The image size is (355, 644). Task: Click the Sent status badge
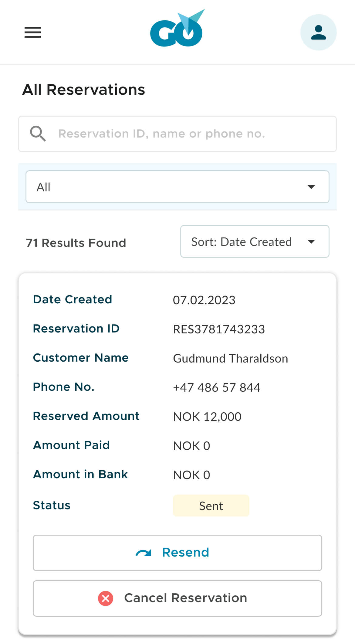tap(211, 506)
